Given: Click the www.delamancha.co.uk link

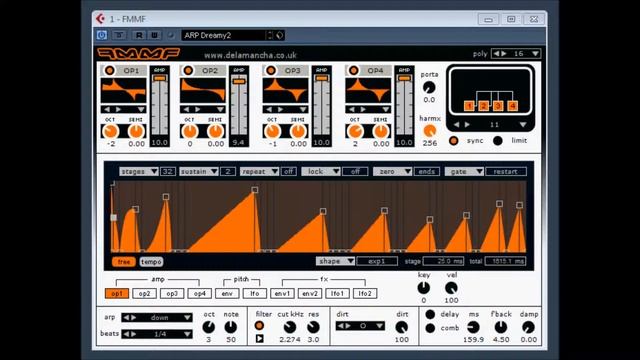Looking at the screenshot, I should [250, 55].
